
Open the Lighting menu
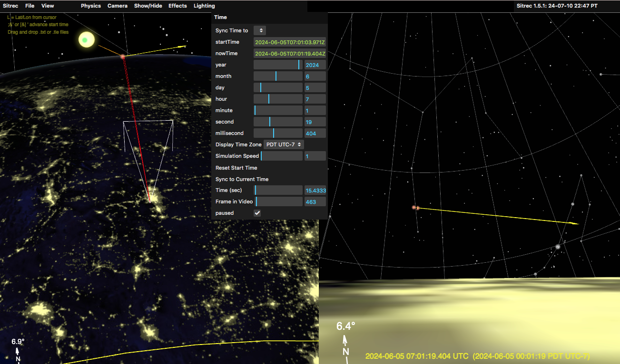pyautogui.click(x=204, y=6)
